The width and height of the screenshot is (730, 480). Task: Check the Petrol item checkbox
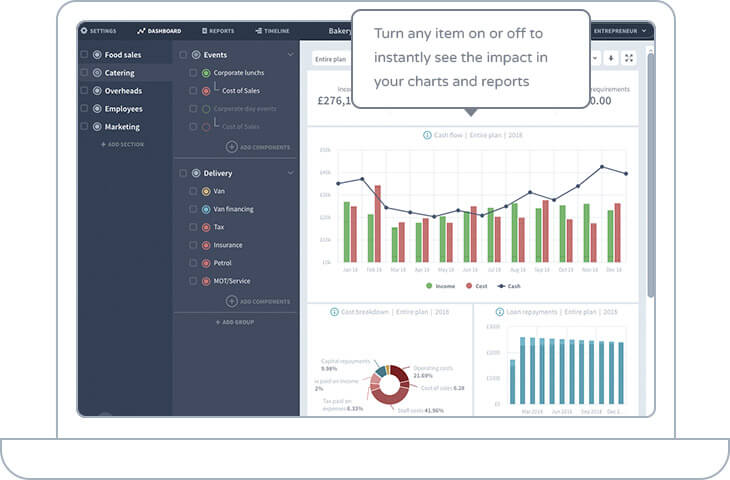click(193, 263)
